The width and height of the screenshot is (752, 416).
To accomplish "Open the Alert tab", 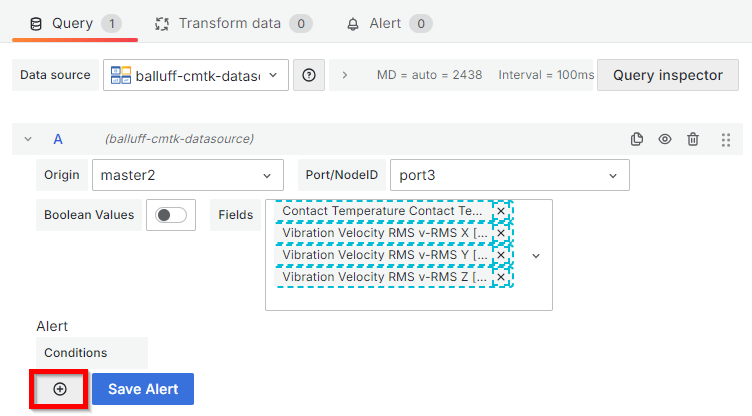I will pos(389,23).
